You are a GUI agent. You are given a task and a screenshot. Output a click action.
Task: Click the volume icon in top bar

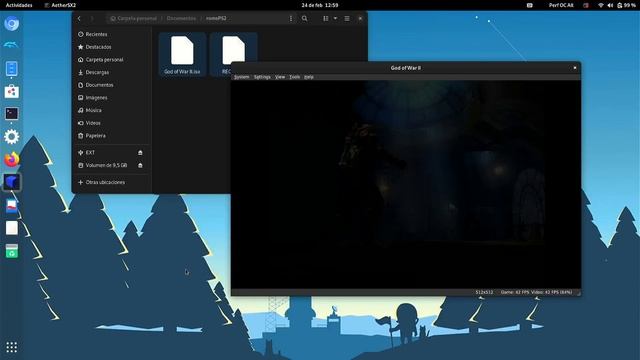pos(610,5)
